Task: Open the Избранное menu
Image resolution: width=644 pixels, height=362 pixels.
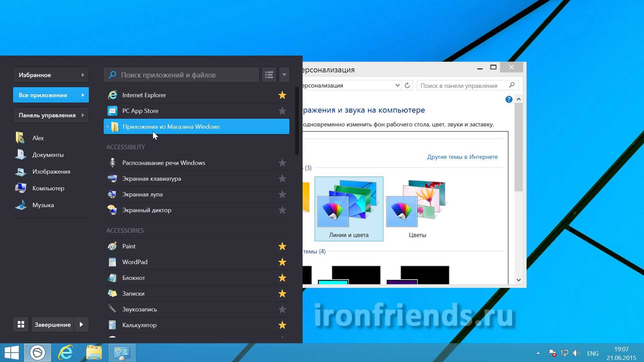Action: point(51,75)
